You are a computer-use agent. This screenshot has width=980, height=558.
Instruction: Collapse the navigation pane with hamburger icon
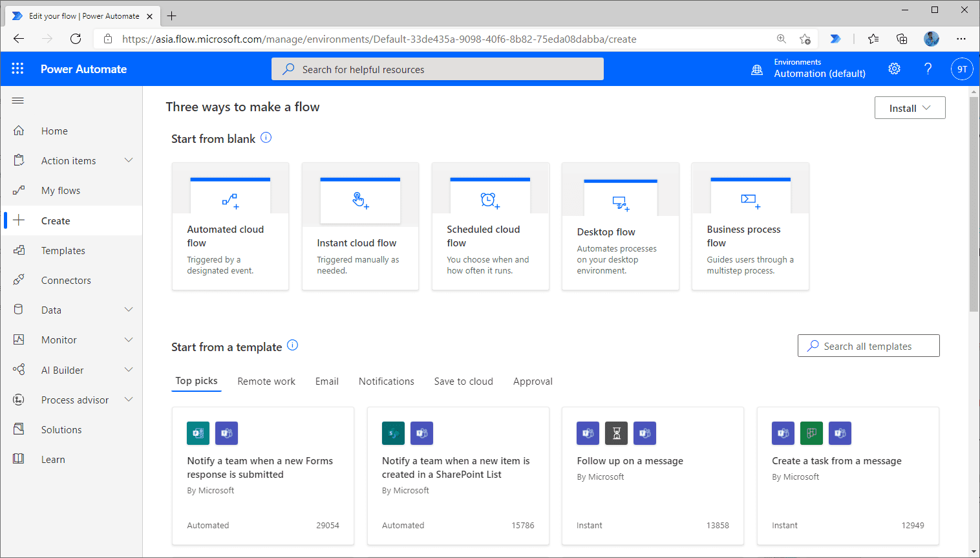[x=17, y=100]
